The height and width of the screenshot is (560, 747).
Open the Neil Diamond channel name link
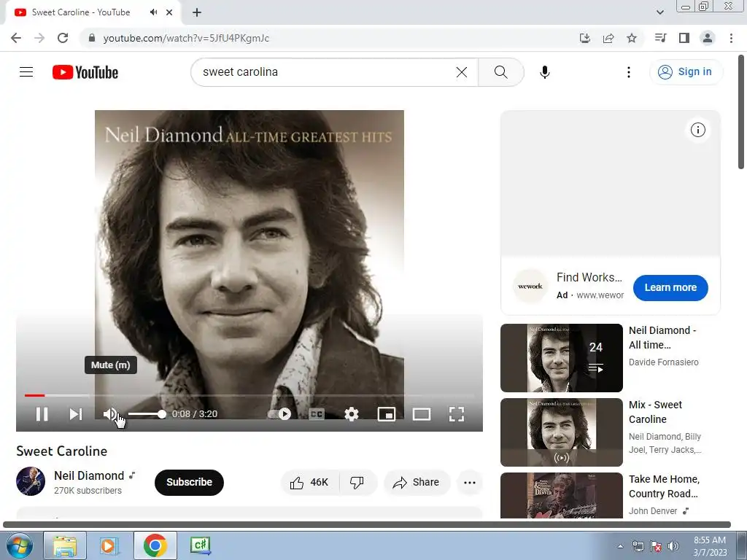pyautogui.click(x=89, y=475)
